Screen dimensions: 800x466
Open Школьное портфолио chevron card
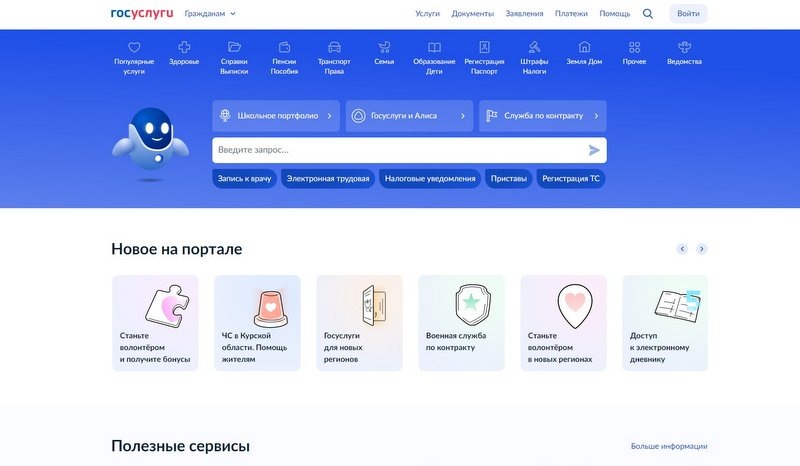click(x=276, y=116)
